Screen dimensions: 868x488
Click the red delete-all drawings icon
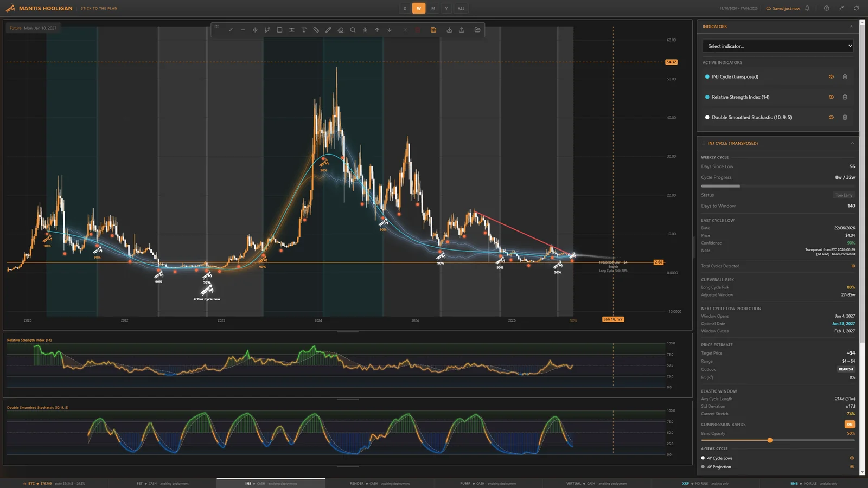pos(417,30)
